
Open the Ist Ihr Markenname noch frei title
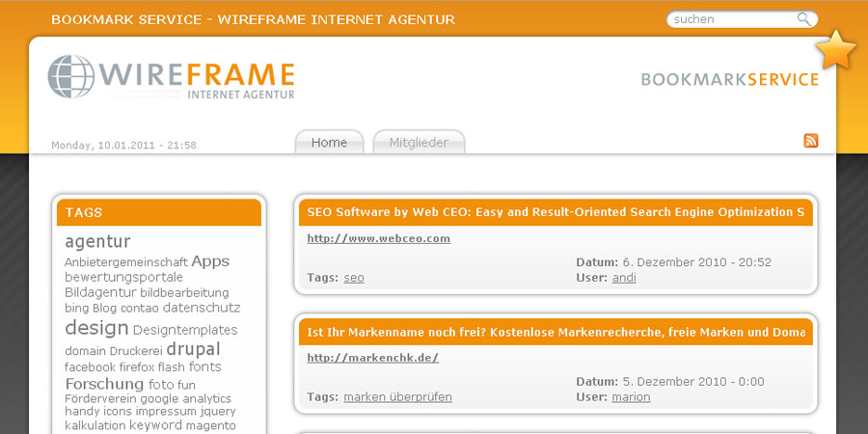556,332
